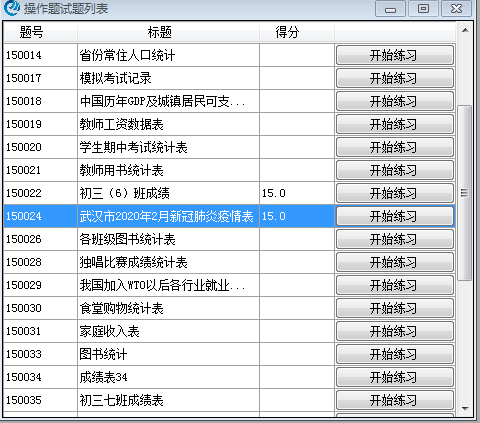Click the scrollbar thumb grip
Screen dimensions: 480x423
(x=464, y=193)
